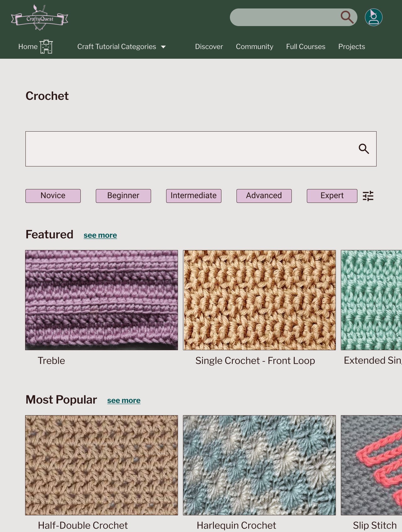Click the Featured section heading

point(49,234)
